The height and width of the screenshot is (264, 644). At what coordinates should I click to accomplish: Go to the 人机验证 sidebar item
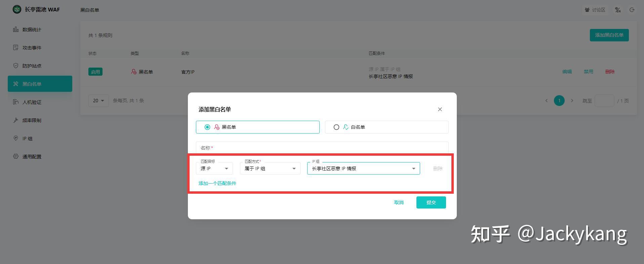coord(40,102)
